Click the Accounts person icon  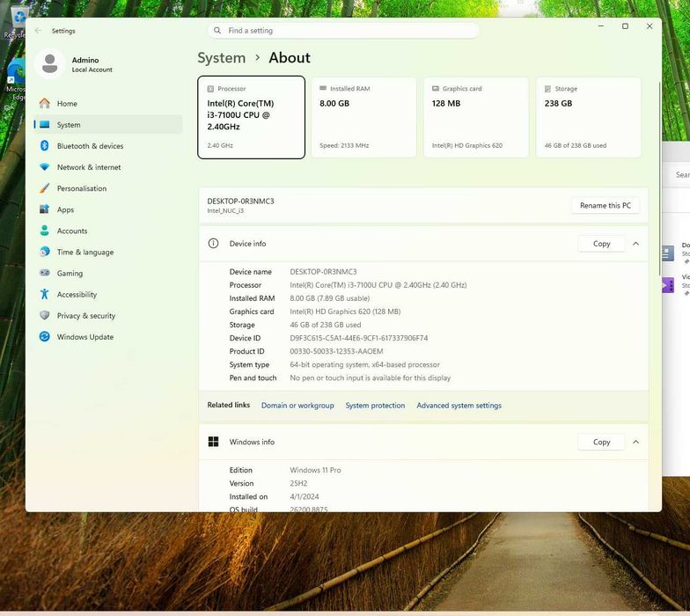[44, 231]
